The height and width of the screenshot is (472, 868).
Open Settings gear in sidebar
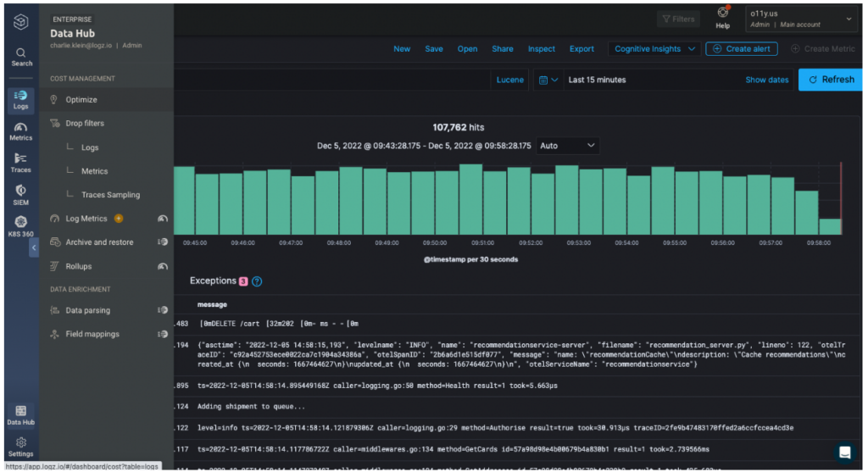point(21,447)
